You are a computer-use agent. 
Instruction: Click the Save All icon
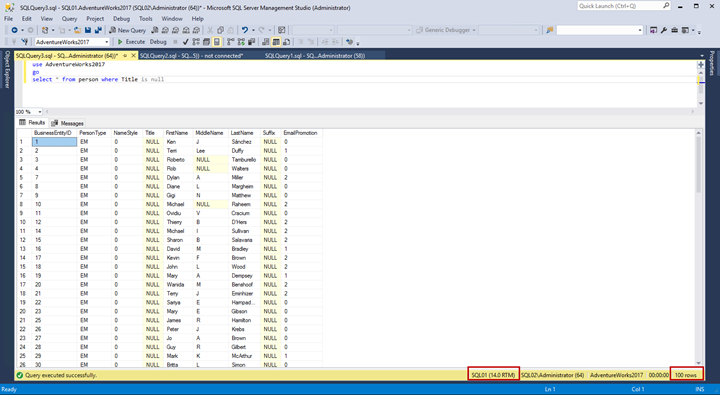tap(98, 30)
